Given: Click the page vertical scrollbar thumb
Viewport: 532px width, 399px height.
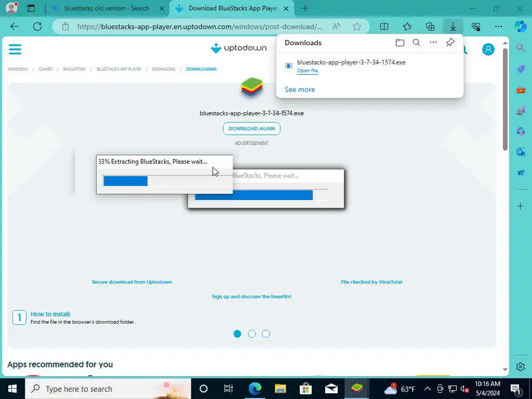Looking at the screenshot, I should 505,99.
